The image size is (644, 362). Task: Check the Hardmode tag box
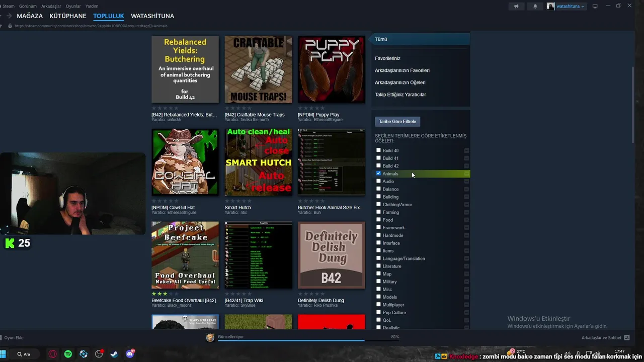tap(378, 235)
